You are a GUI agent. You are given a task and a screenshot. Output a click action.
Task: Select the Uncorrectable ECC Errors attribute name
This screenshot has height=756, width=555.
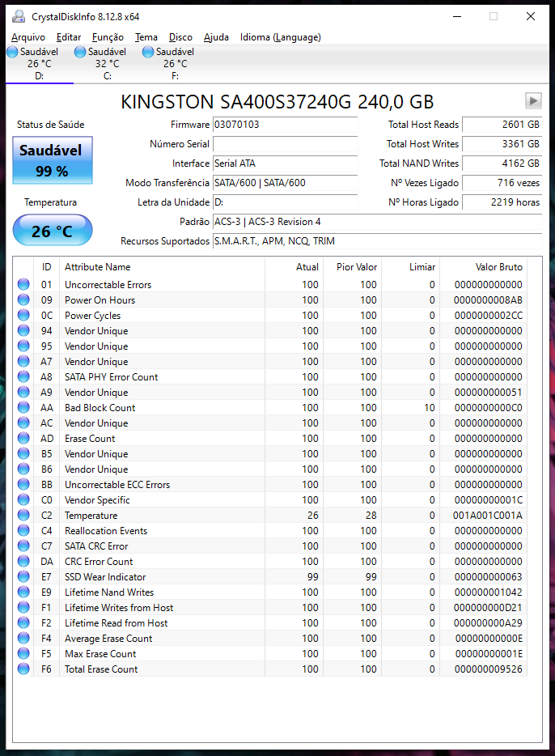117,485
